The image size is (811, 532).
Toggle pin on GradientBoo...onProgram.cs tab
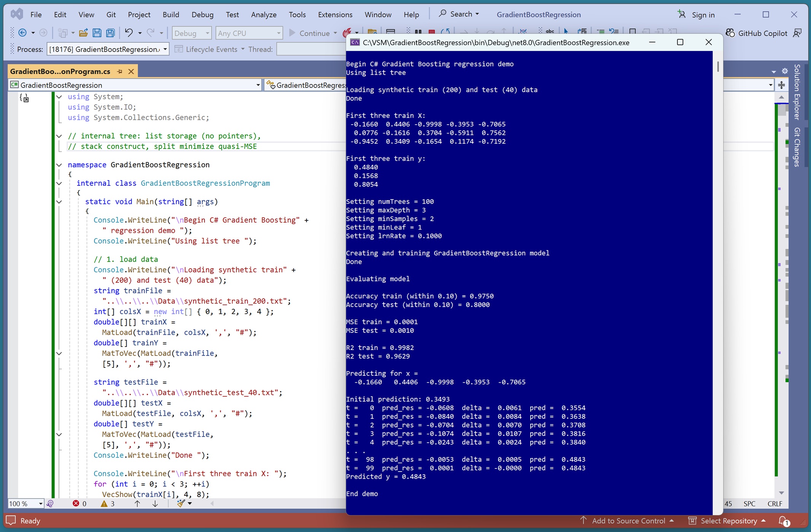pos(120,71)
